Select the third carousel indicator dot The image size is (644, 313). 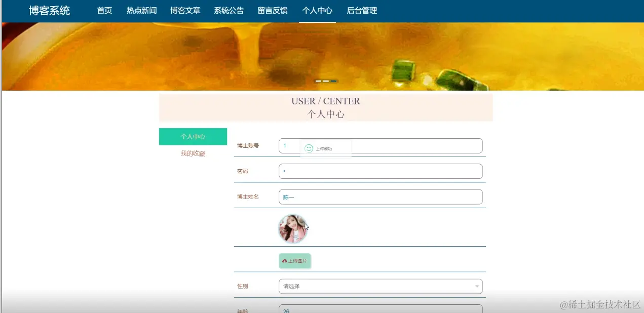coord(333,81)
